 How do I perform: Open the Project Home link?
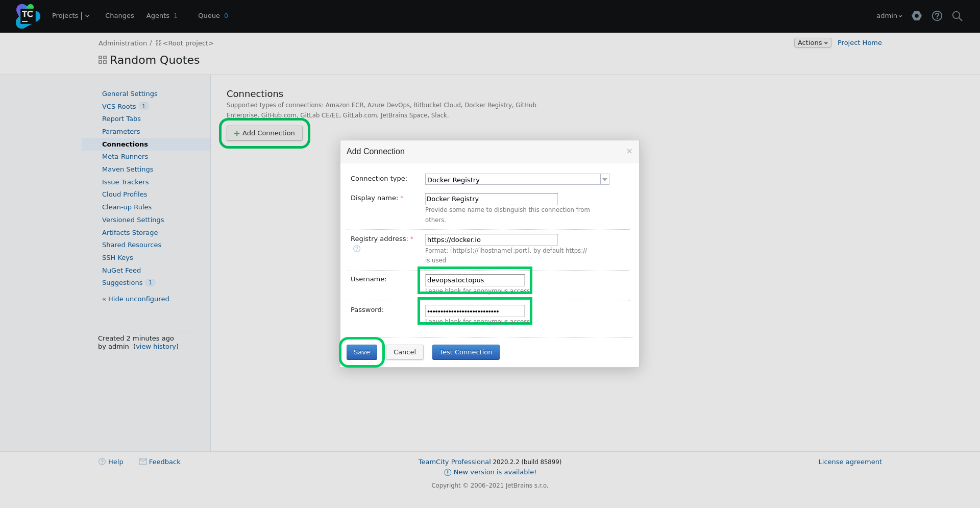860,43
